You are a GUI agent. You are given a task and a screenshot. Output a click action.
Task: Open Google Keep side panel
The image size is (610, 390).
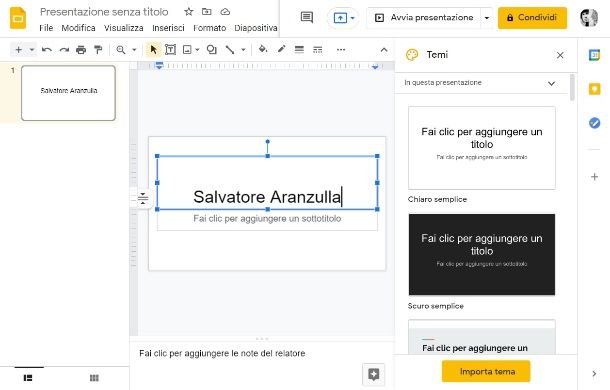594,89
